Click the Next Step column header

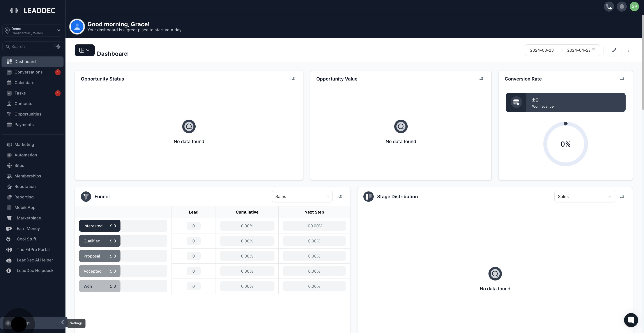click(314, 212)
